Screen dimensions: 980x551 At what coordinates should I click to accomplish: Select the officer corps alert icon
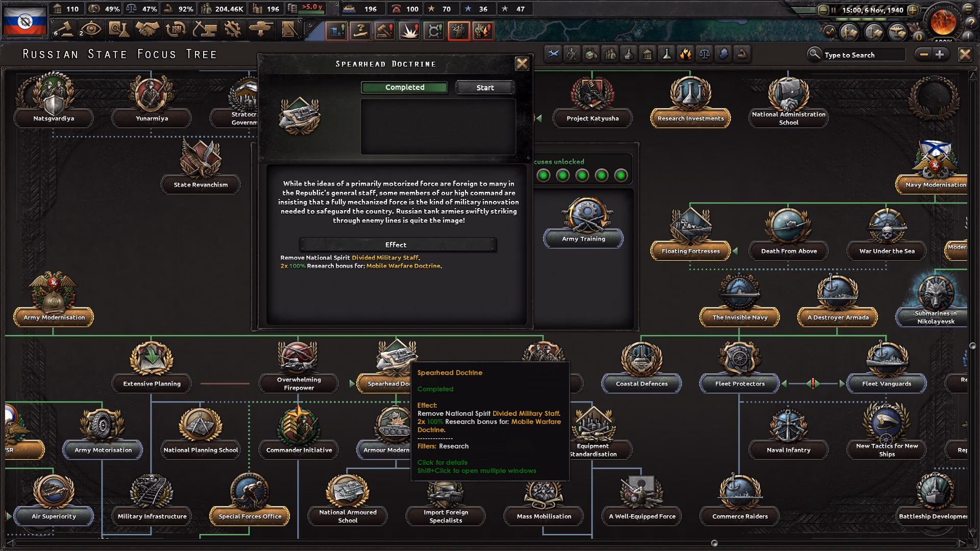459,31
